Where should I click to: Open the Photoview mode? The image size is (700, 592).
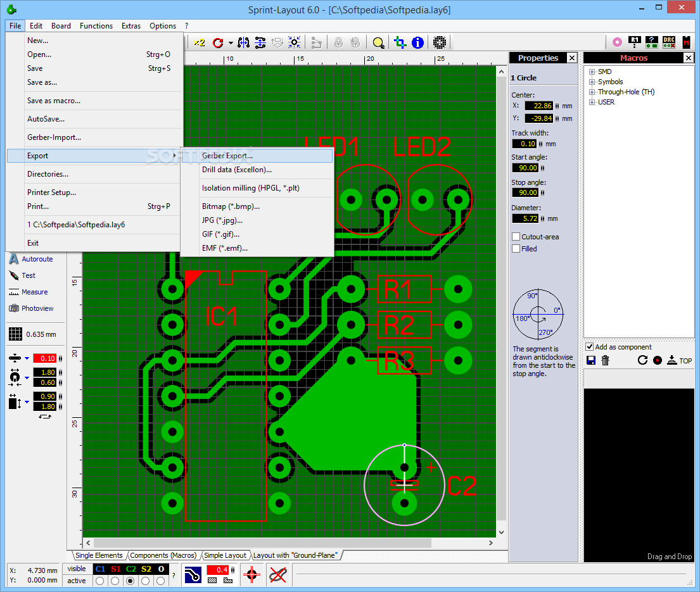pos(31,308)
